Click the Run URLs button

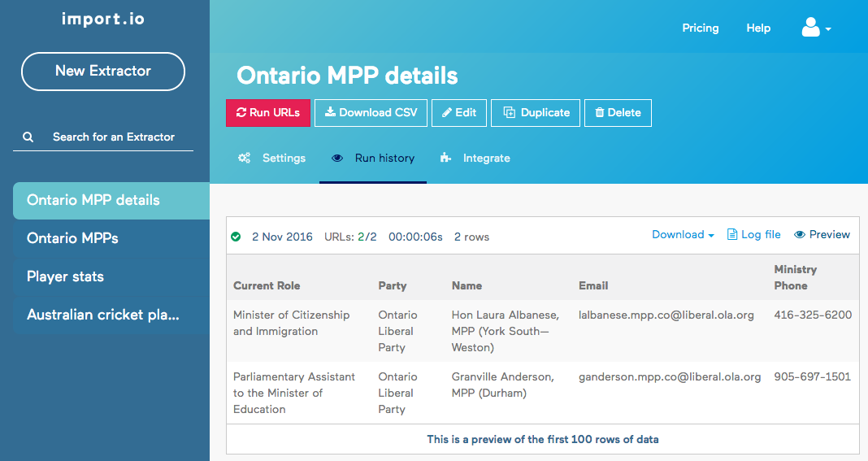point(268,112)
